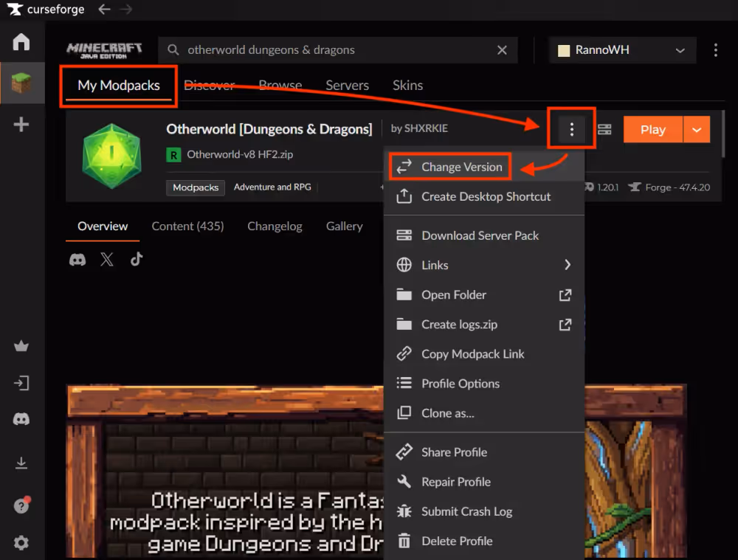
Task: Choose Delete Profile
Action: coord(484,541)
